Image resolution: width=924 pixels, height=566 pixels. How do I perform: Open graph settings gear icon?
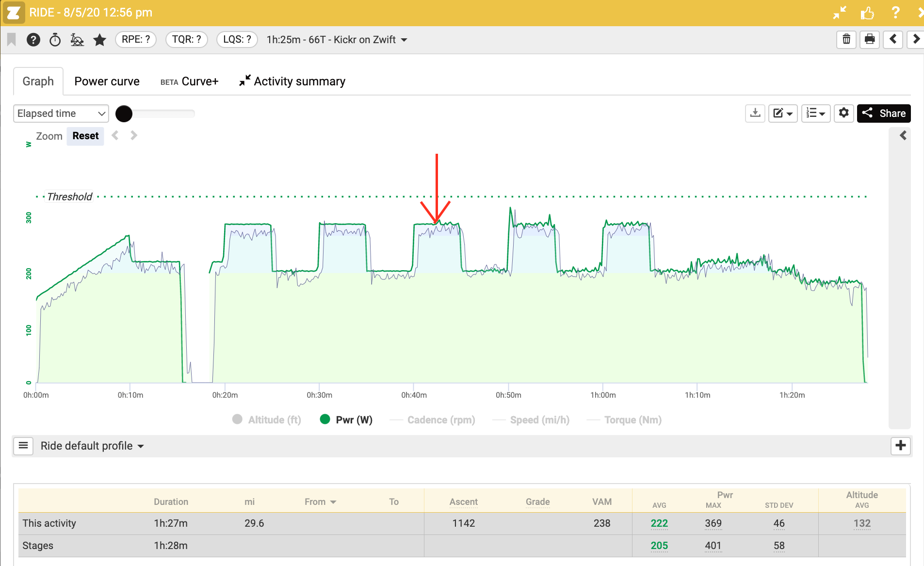pos(844,113)
